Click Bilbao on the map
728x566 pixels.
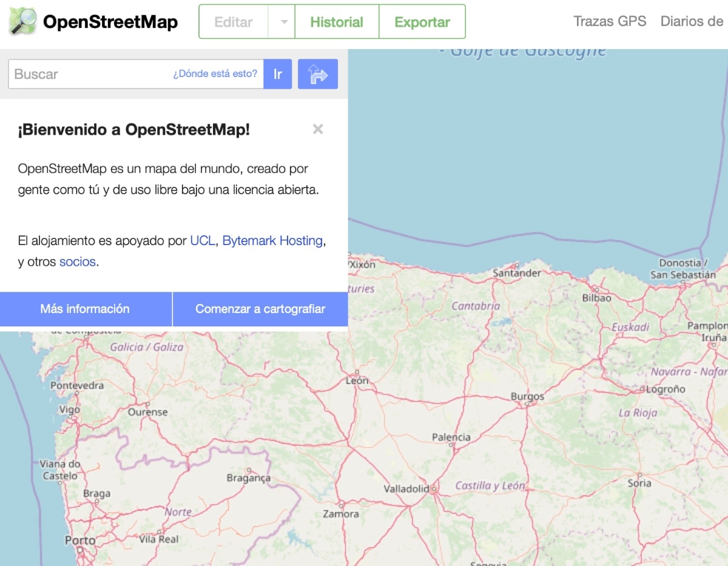pyautogui.click(x=598, y=298)
